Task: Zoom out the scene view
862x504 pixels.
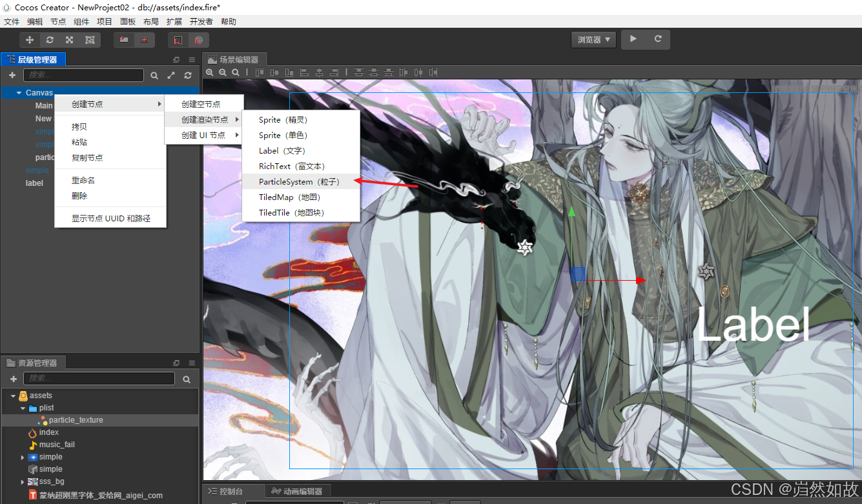Action: pyautogui.click(x=223, y=72)
